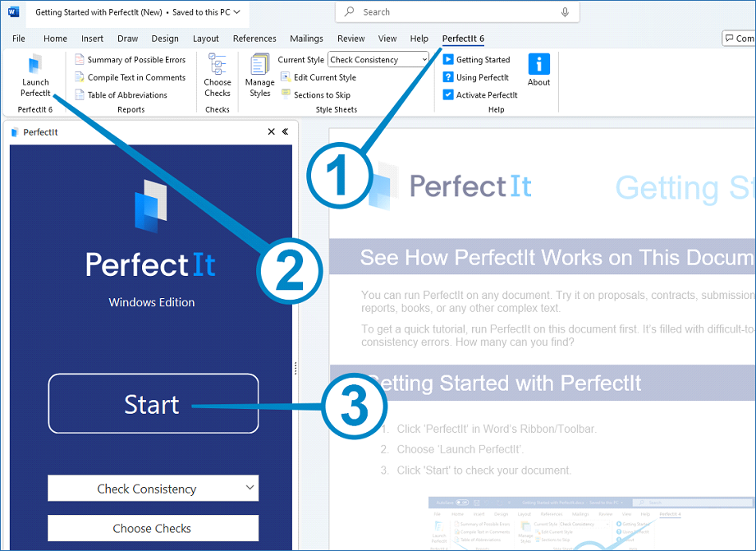Switch to the Draw tab
The width and height of the screenshot is (756, 551).
[x=128, y=39]
